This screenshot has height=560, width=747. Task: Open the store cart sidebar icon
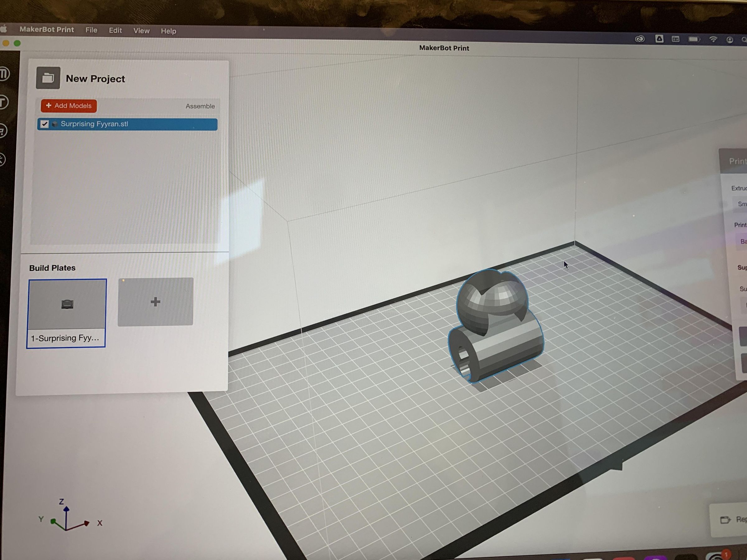pos(3,131)
